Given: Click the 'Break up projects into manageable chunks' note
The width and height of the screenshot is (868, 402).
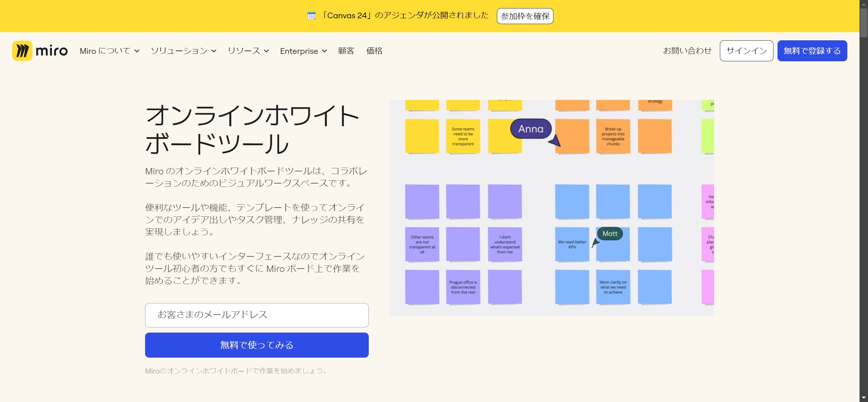Looking at the screenshot, I should [613, 136].
